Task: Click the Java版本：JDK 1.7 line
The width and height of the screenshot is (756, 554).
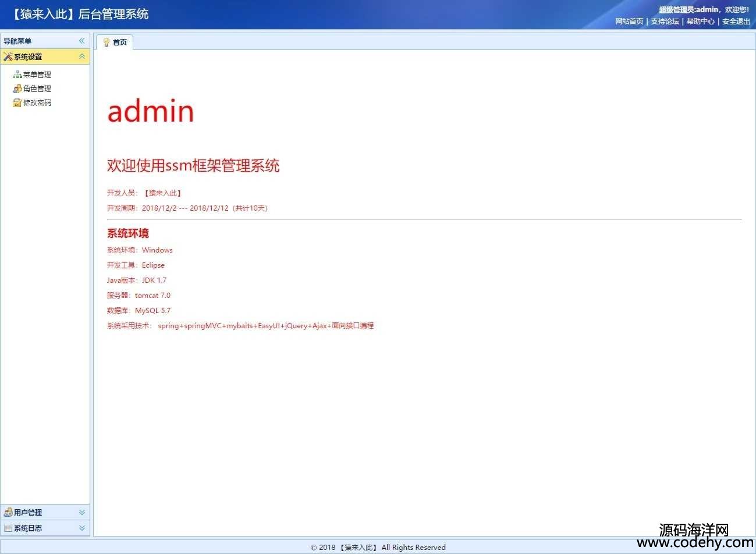Action: (137, 280)
